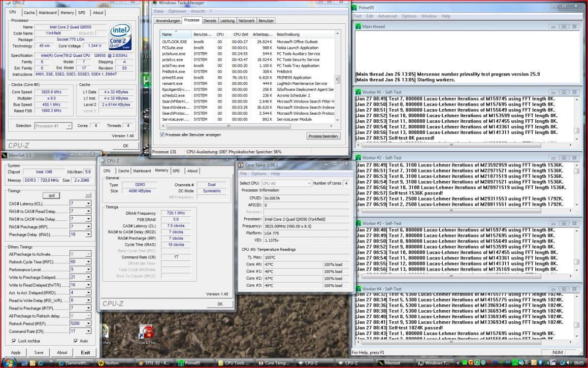The height and width of the screenshot is (368, 588).
Task: Open the Netzwerk tab in Task Manager
Action: (x=246, y=21)
